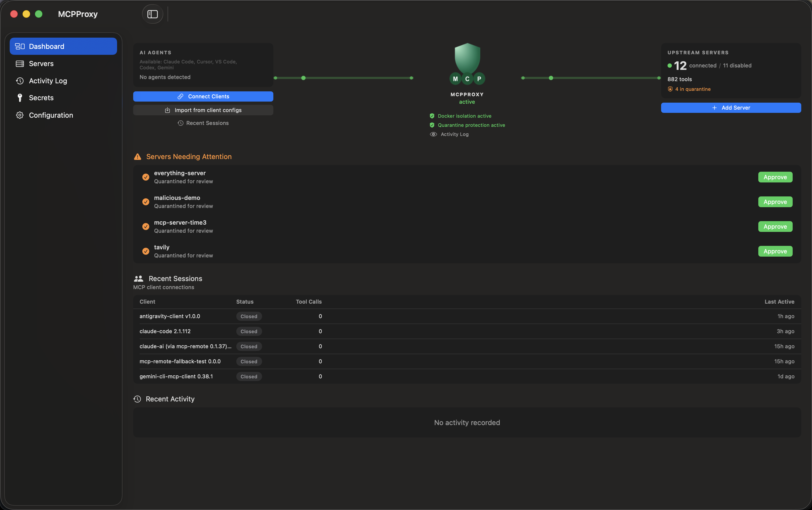Open Configuration in the sidebar

63,115
